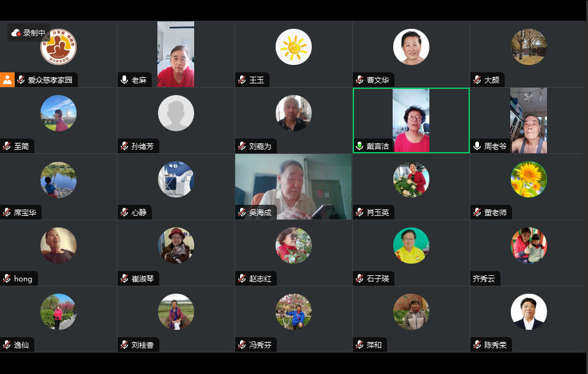Select the 老麻 video feed
This screenshot has height=374, width=588.
point(176,54)
